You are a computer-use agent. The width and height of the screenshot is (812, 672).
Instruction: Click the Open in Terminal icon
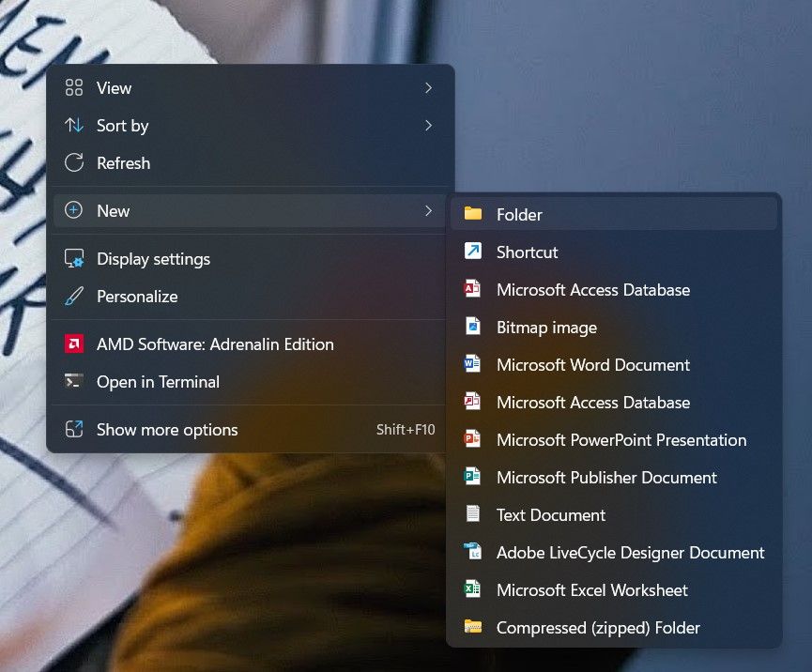tap(72, 382)
